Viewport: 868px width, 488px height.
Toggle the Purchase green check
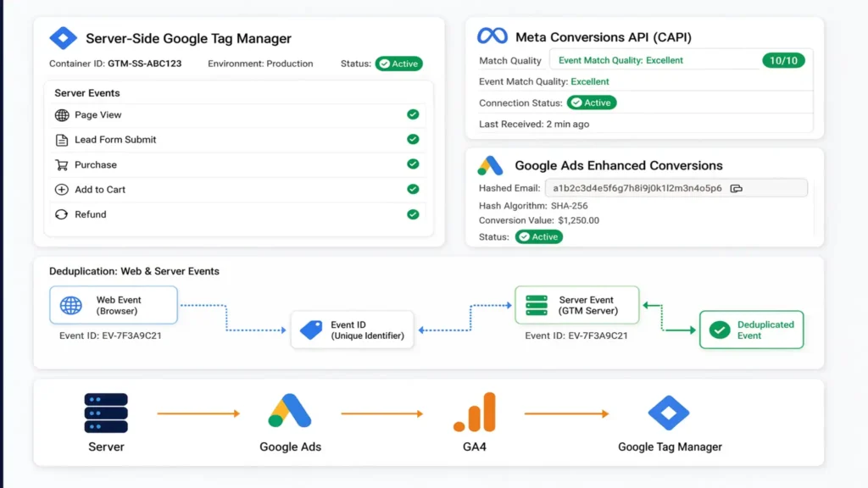[x=413, y=164]
